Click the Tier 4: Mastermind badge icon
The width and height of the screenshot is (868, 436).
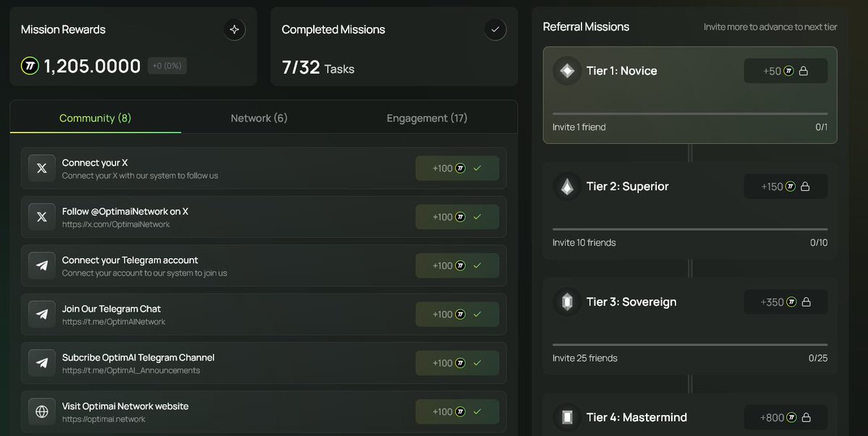[x=567, y=417]
